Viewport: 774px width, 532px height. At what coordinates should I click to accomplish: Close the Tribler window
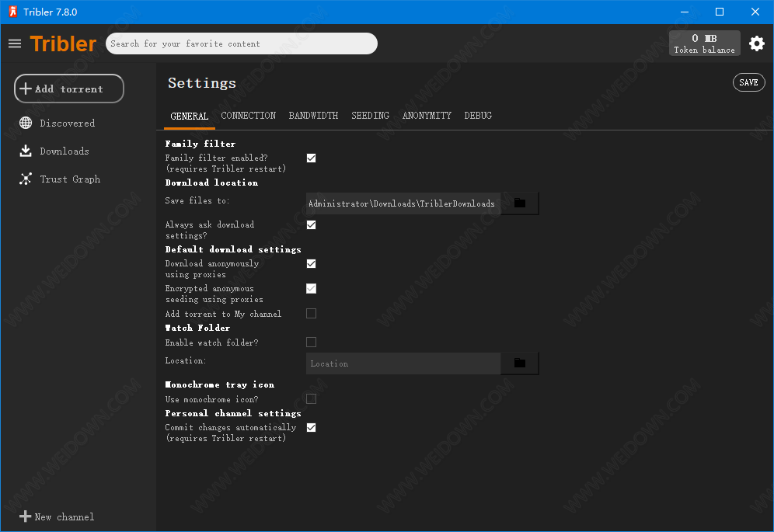point(755,12)
